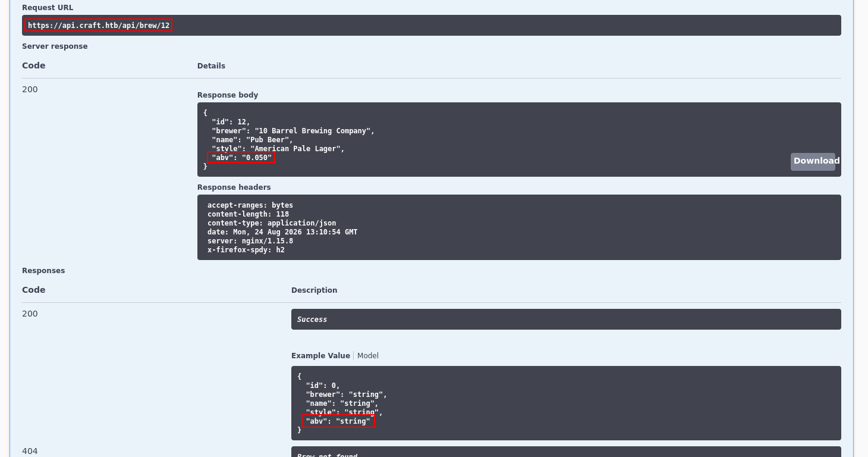Click the "style": "American Pale Lager" line

coord(278,149)
